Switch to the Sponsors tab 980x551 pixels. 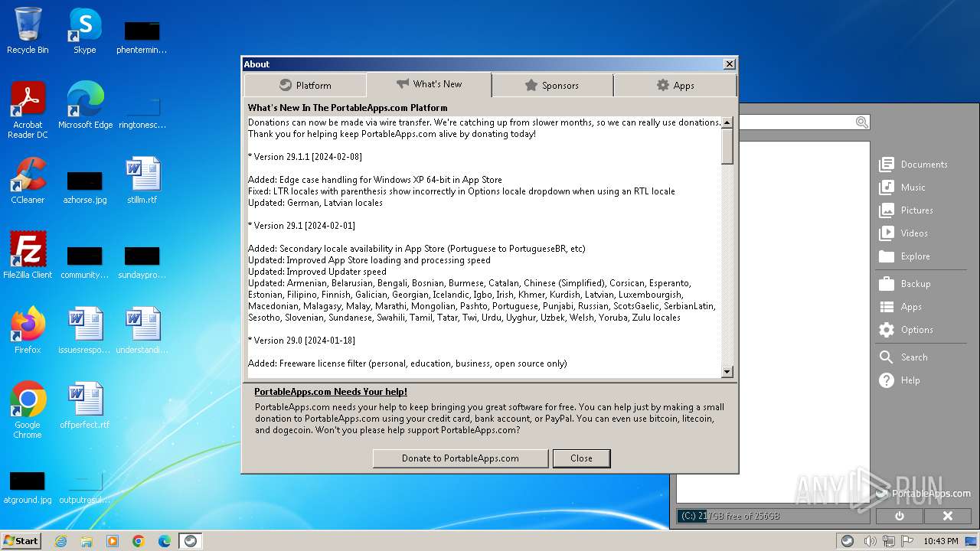[552, 85]
